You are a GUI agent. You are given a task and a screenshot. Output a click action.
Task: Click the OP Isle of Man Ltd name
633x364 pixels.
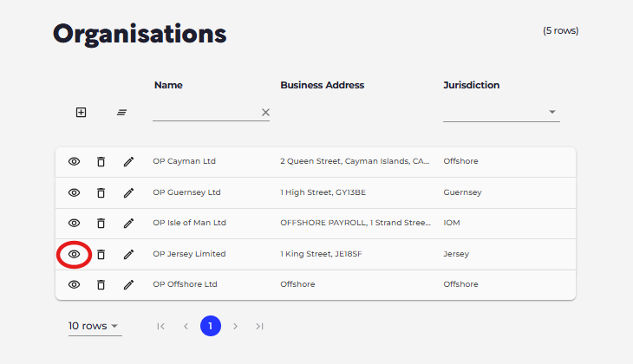tap(189, 223)
